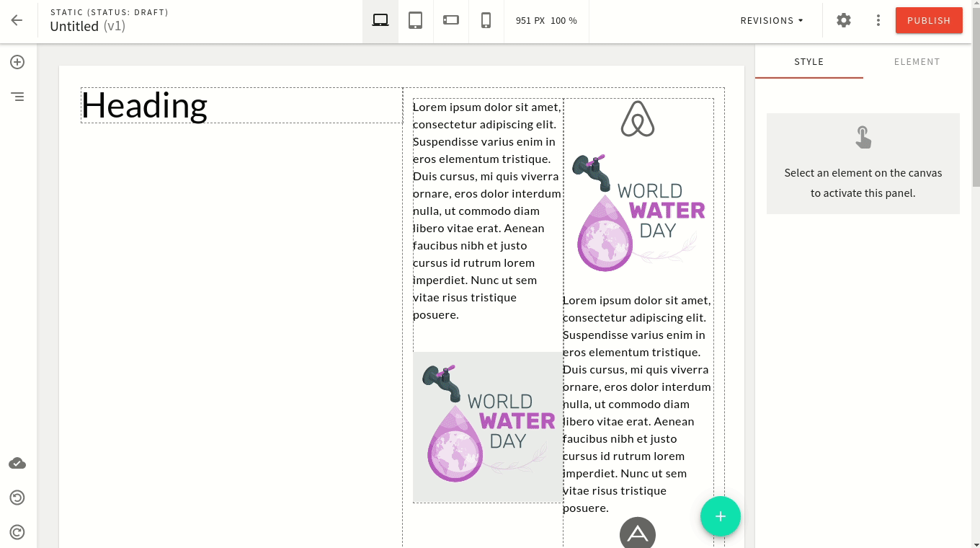Image resolution: width=980 pixels, height=548 pixels.
Task: Redo the last change
Action: [17, 532]
